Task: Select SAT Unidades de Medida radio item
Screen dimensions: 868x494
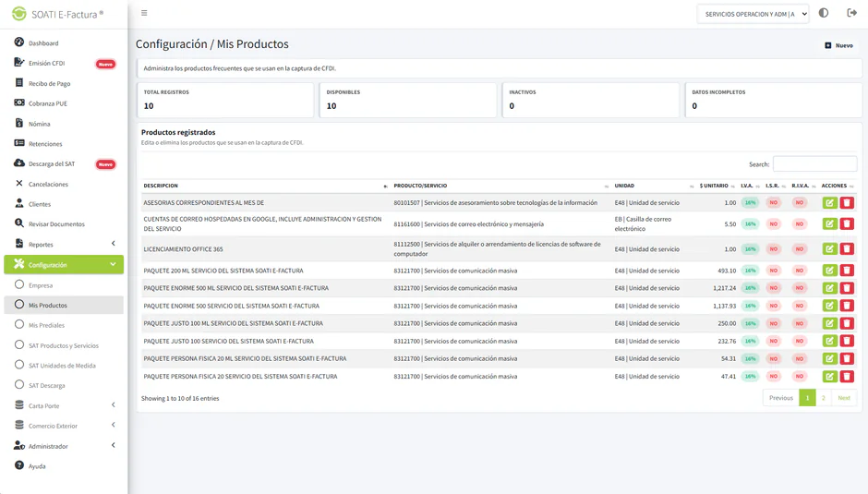Action: coord(19,365)
